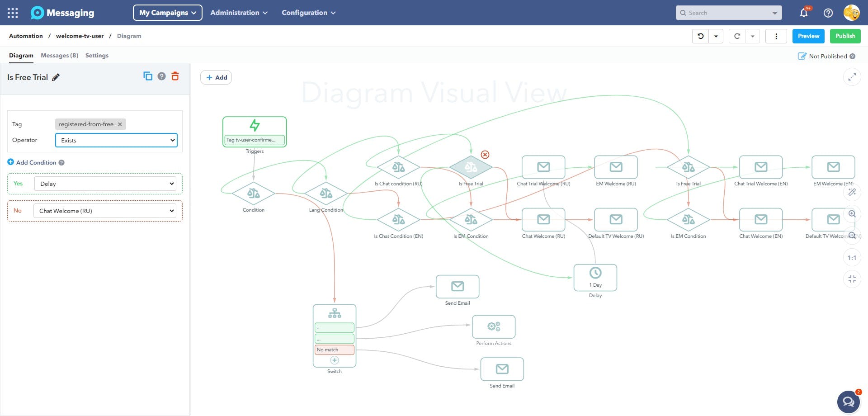Select the EM Welcome (RU) node
The width and height of the screenshot is (868, 416).
616,167
